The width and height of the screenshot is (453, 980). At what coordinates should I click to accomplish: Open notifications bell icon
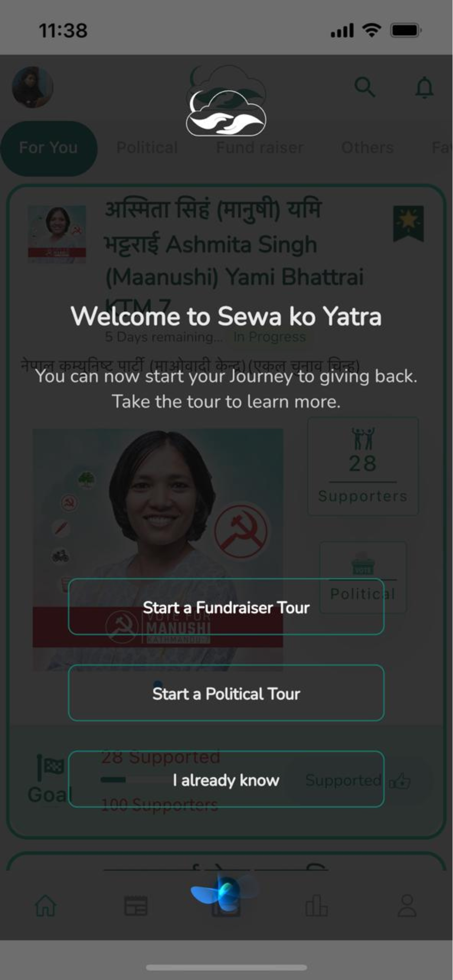click(424, 87)
